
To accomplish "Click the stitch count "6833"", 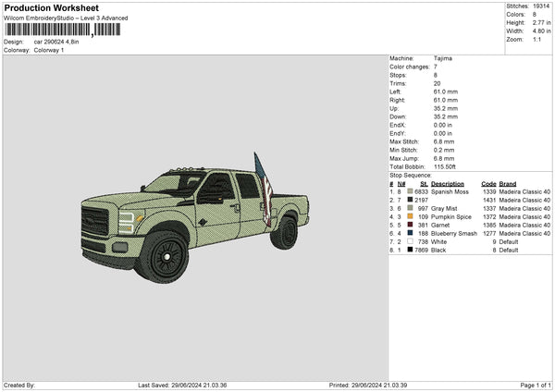I will pos(421,191).
